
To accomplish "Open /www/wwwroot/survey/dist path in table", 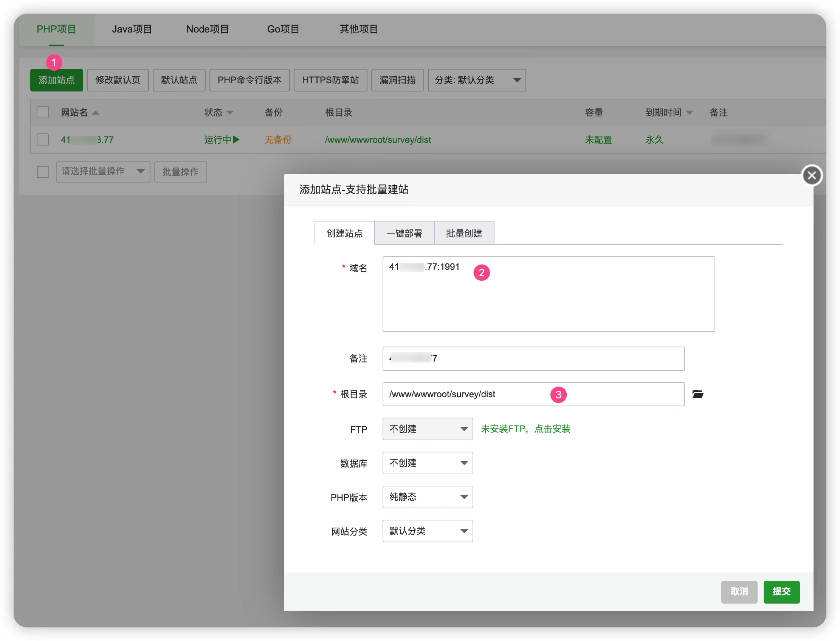I will point(378,139).
